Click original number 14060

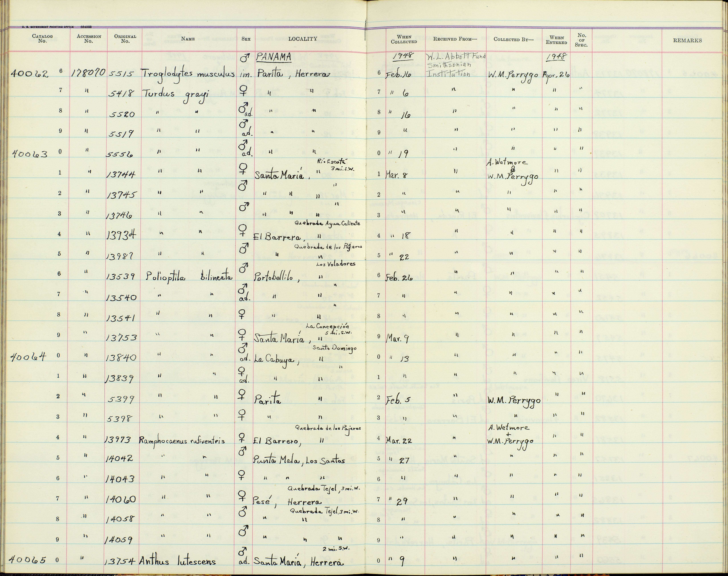[x=121, y=499]
